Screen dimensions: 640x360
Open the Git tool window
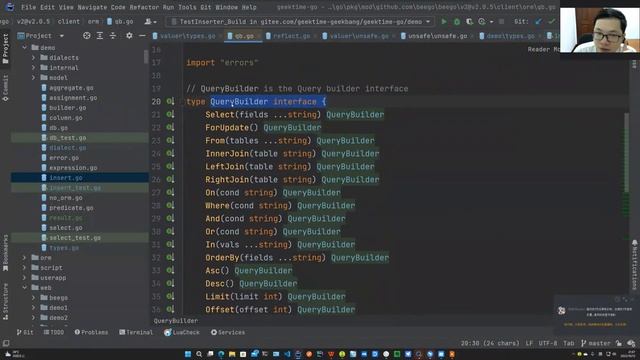(25, 332)
